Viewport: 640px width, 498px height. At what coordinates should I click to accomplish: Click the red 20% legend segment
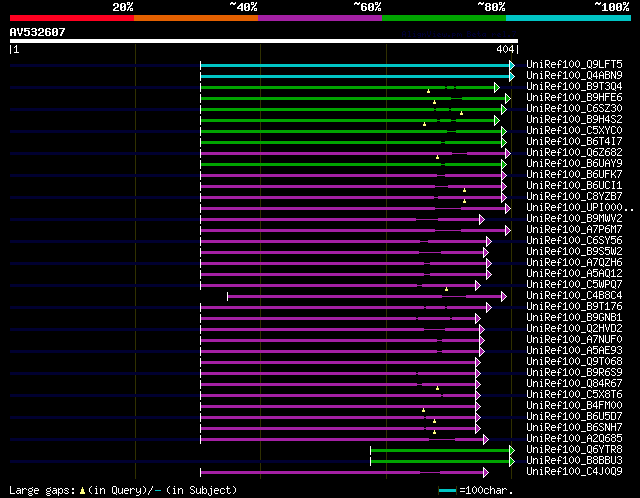tap(72, 18)
